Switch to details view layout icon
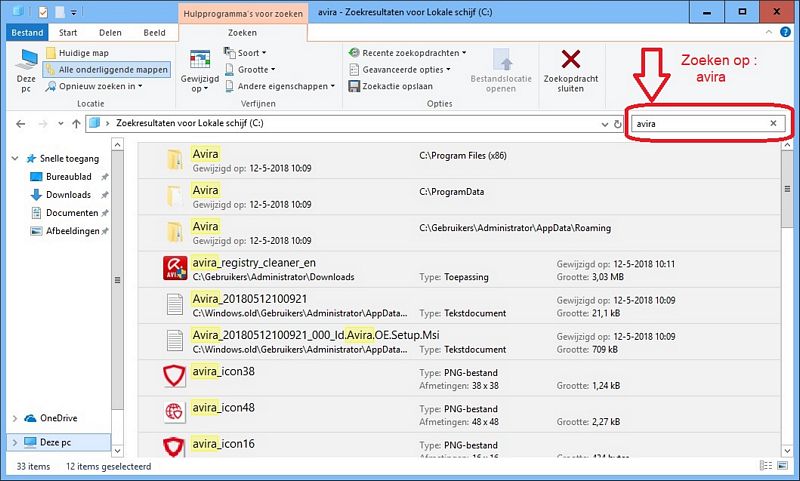800x481 pixels. 766,466
